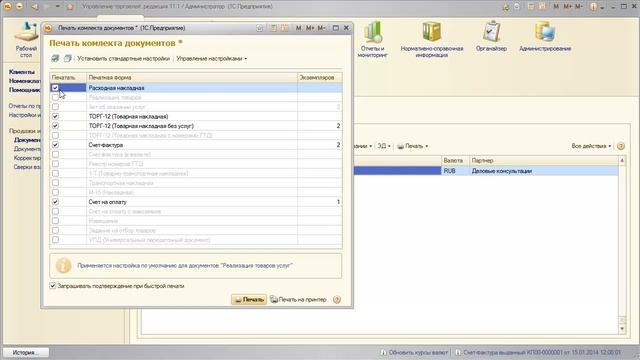Open the Органайзер section

[x=491, y=37]
